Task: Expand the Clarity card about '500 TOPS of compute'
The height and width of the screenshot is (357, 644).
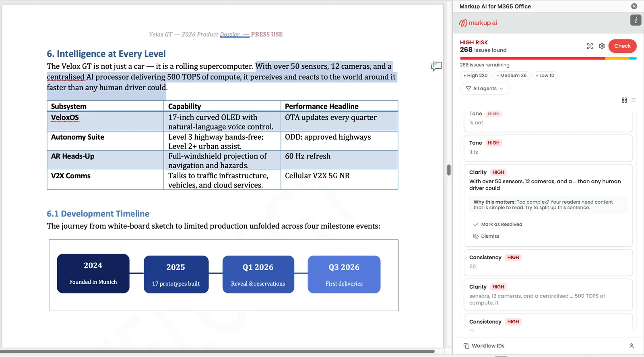Action: 548,295
